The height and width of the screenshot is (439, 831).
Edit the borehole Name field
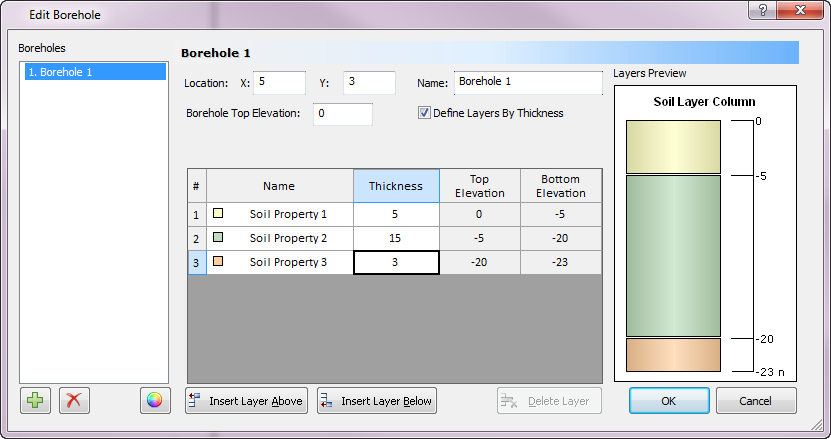click(528, 82)
